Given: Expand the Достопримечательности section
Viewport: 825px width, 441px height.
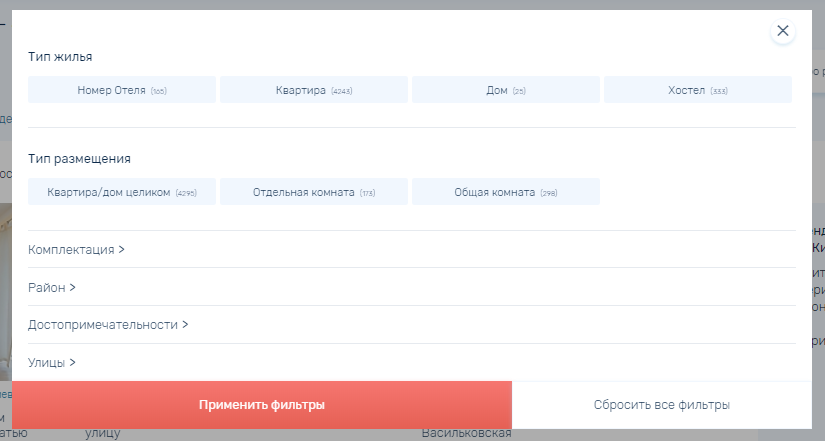Looking at the screenshot, I should pos(108,325).
